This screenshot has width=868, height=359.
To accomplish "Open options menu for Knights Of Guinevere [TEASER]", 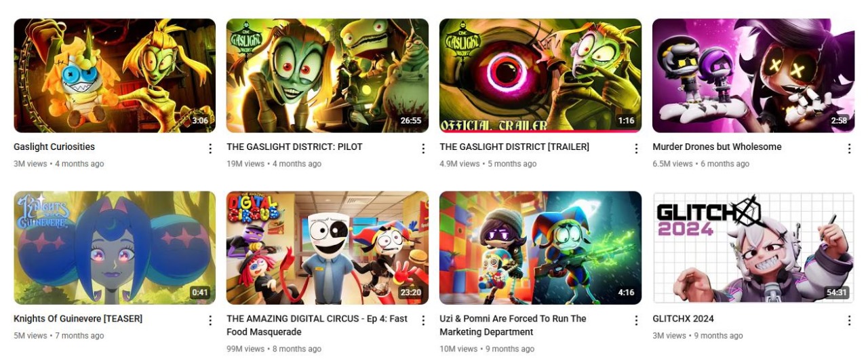I will coord(210,320).
